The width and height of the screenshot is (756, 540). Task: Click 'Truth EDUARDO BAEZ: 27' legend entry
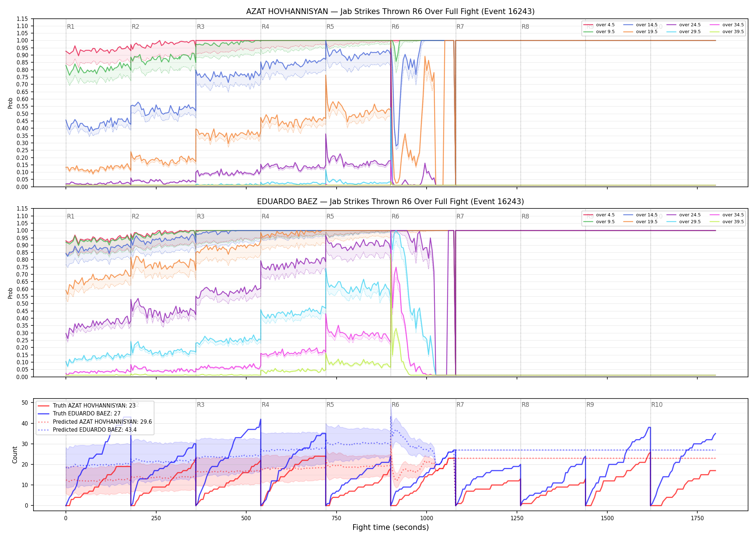79,414
